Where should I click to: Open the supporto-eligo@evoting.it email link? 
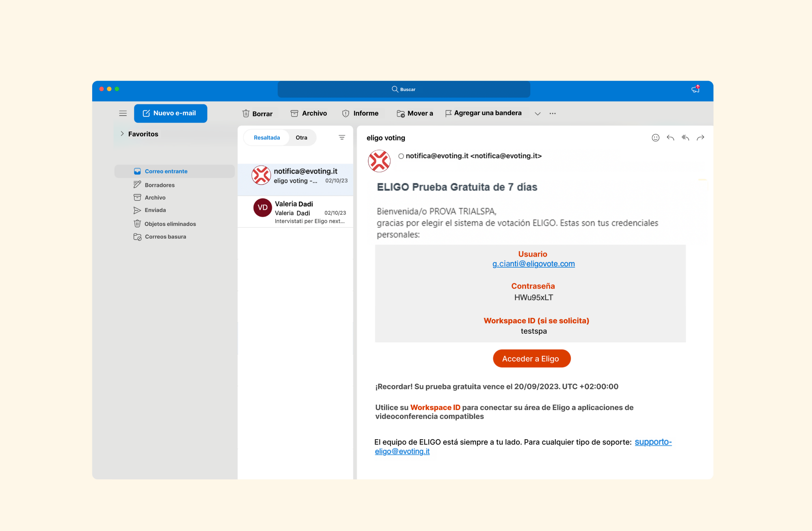[653, 442]
